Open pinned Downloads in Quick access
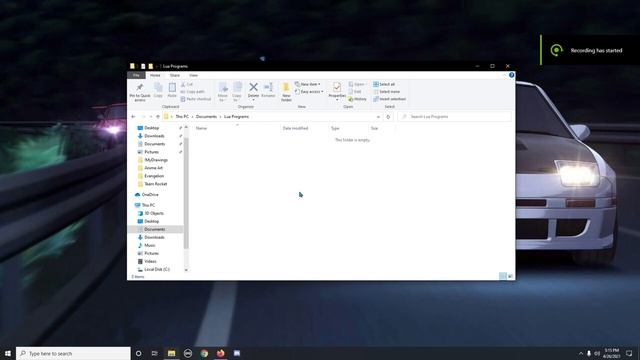This screenshot has height=360, width=640. [x=154, y=136]
